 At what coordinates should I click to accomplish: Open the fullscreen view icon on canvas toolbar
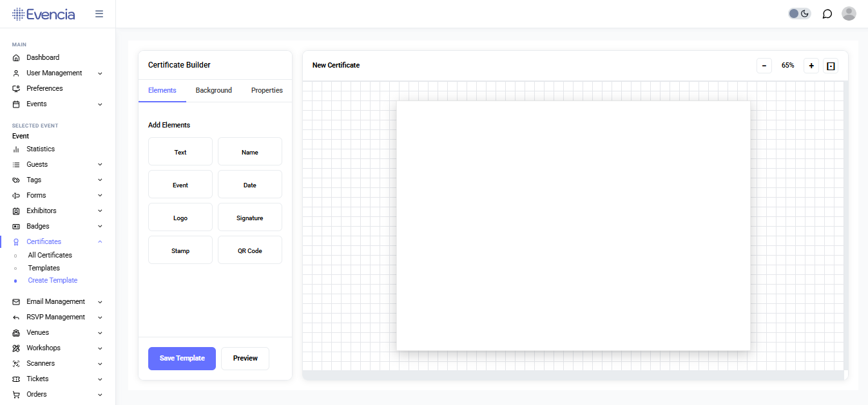click(x=830, y=65)
